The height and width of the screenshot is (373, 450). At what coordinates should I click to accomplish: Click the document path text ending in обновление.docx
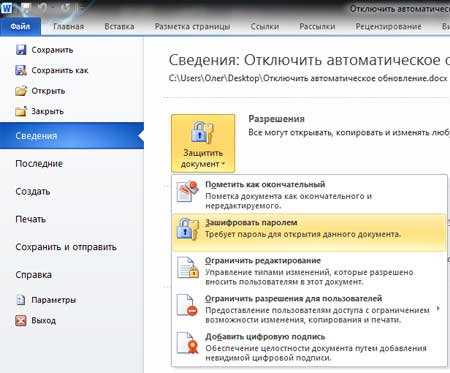click(308, 78)
